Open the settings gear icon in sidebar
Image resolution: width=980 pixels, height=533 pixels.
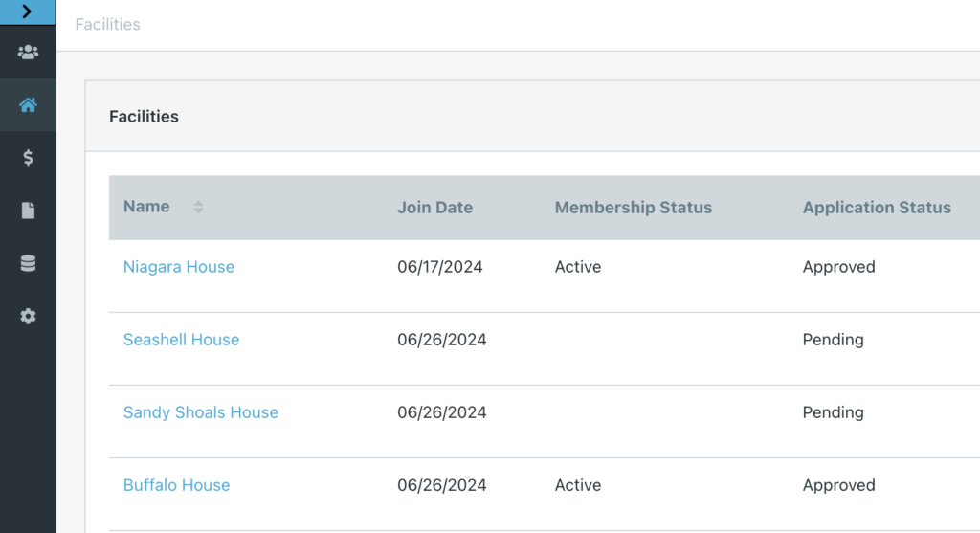click(x=28, y=316)
